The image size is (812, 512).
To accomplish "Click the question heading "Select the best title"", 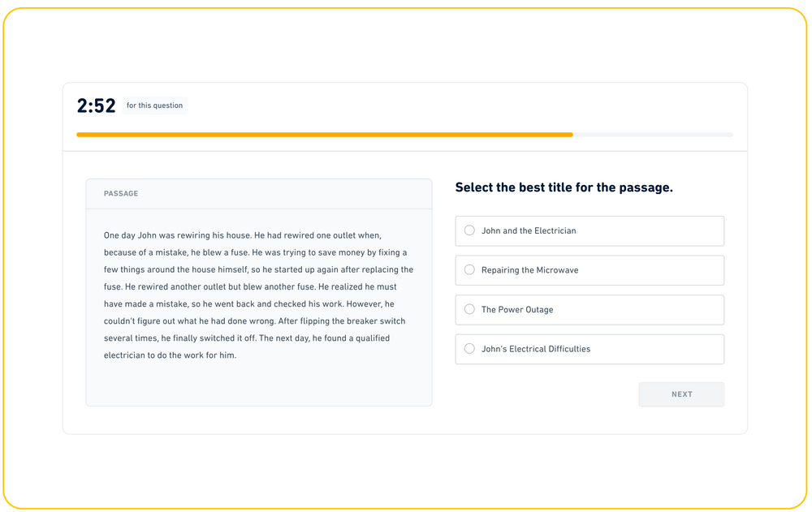I will pos(564,187).
